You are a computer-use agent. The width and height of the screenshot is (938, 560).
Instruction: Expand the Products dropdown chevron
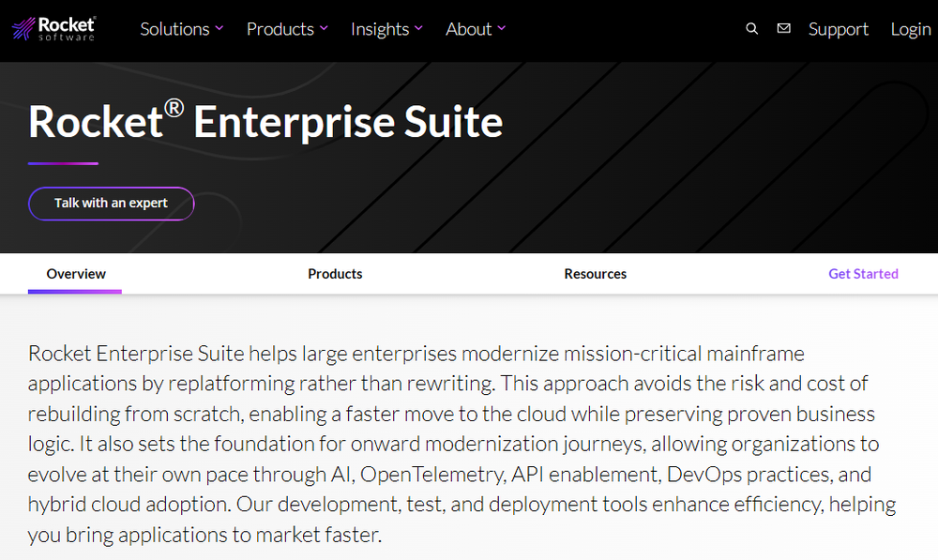(x=323, y=28)
